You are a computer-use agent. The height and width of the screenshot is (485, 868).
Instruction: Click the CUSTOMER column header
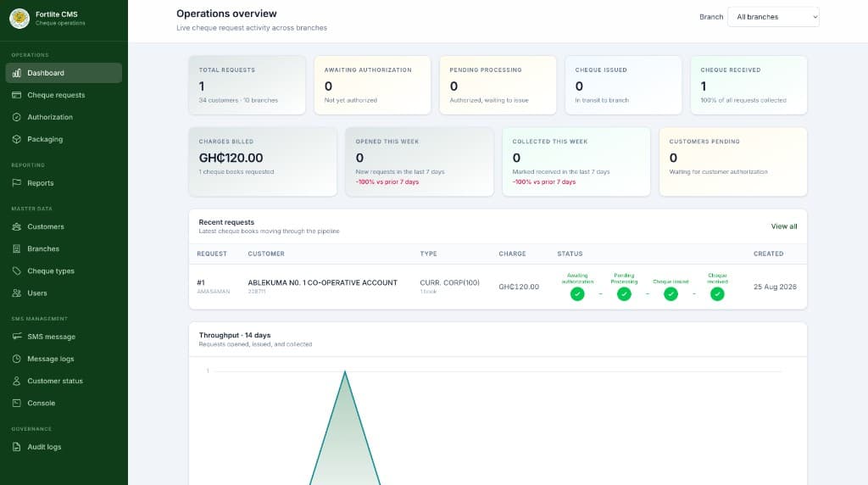(x=266, y=254)
